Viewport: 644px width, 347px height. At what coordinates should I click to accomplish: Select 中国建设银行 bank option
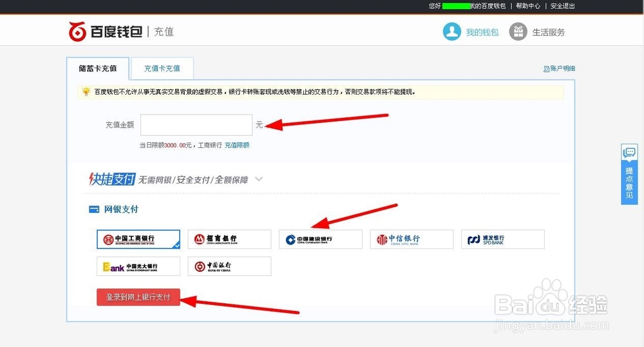(x=321, y=239)
